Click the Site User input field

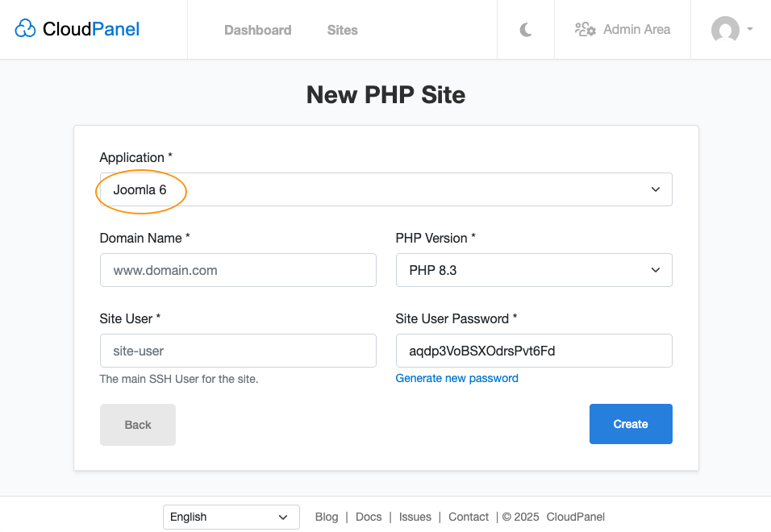pos(237,351)
